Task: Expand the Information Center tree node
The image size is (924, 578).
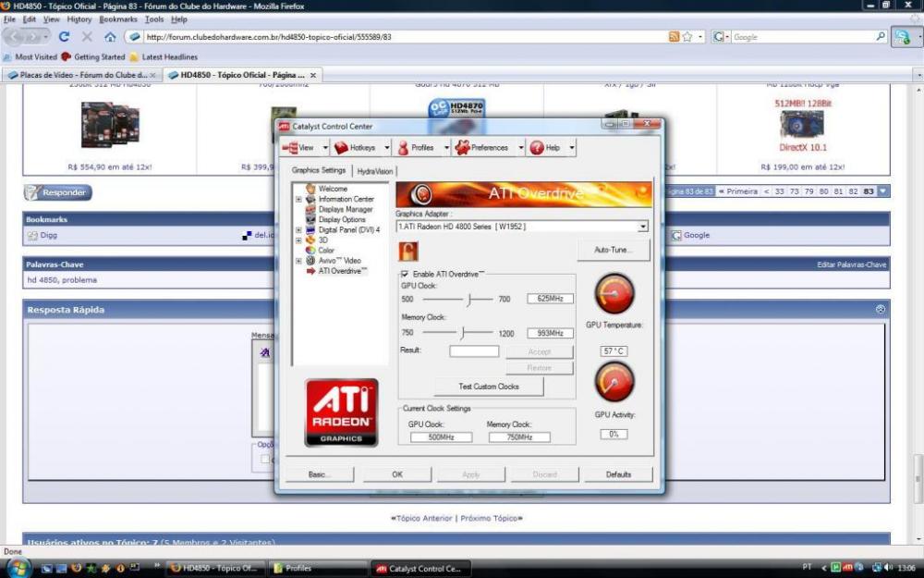Action: coord(298,199)
